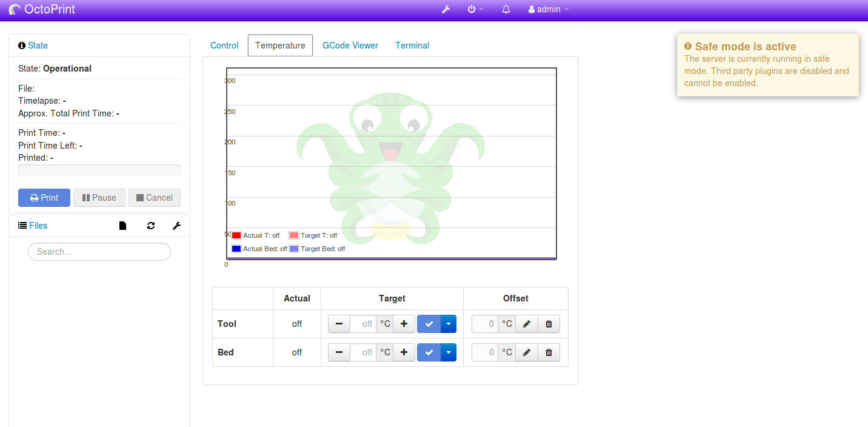The width and height of the screenshot is (868, 427).
Task: Click Bed offset input field
Action: (x=485, y=352)
